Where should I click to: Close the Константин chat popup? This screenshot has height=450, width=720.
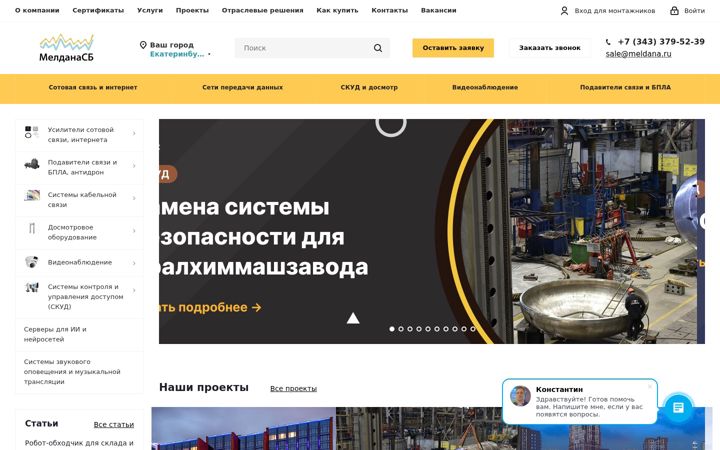(x=650, y=387)
